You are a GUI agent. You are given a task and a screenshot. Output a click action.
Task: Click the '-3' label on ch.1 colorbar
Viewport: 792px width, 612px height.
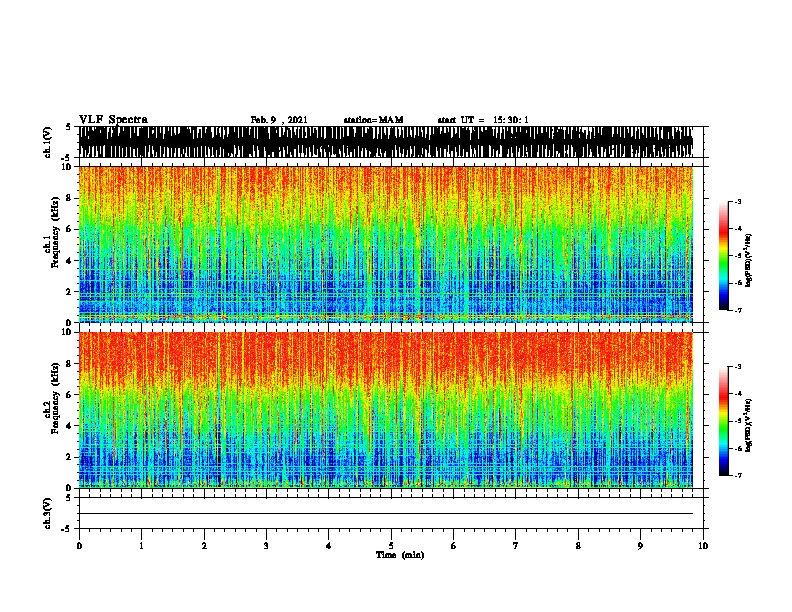[737, 201]
